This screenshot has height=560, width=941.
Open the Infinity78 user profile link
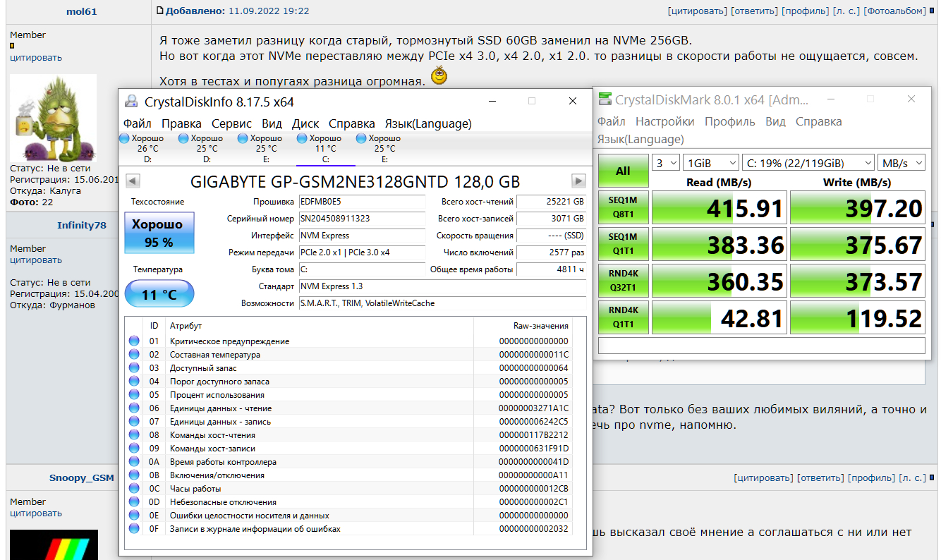pos(82,225)
